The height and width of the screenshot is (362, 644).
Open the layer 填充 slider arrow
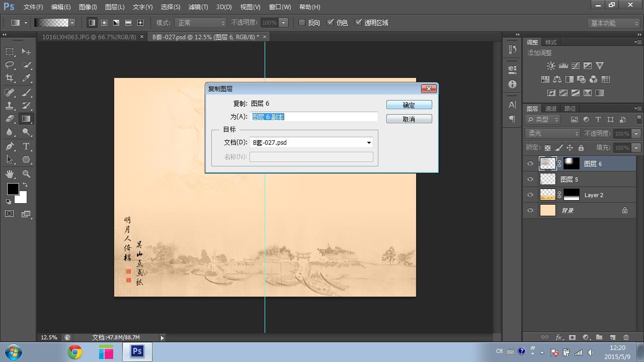636,148
